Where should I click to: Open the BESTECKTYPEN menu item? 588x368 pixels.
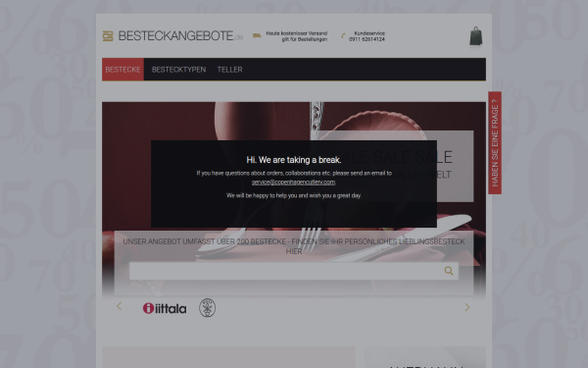(179, 70)
